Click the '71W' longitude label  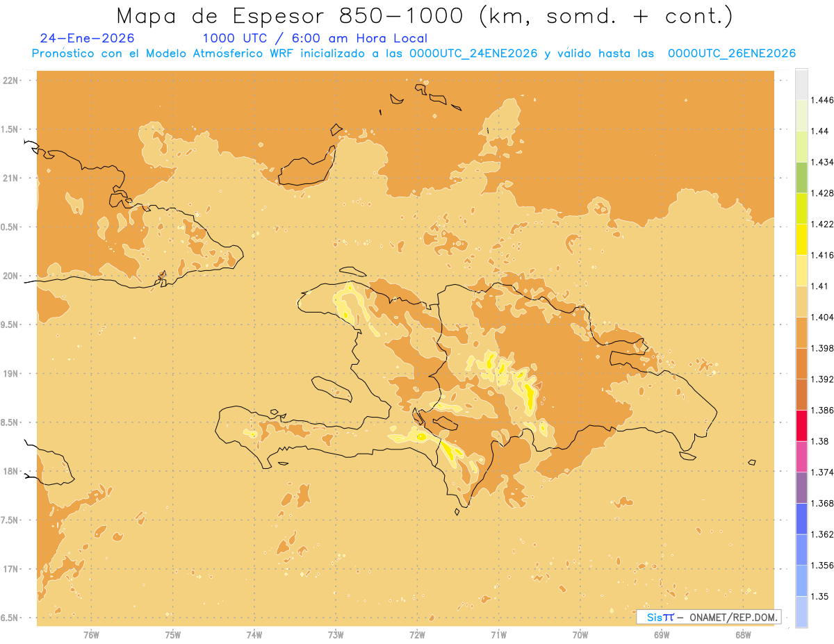click(x=498, y=634)
